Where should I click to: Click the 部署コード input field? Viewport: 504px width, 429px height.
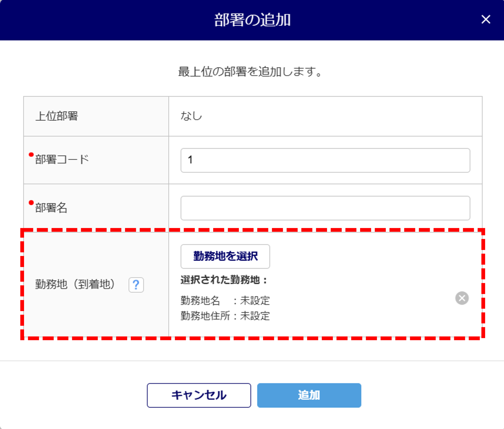coord(325,160)
